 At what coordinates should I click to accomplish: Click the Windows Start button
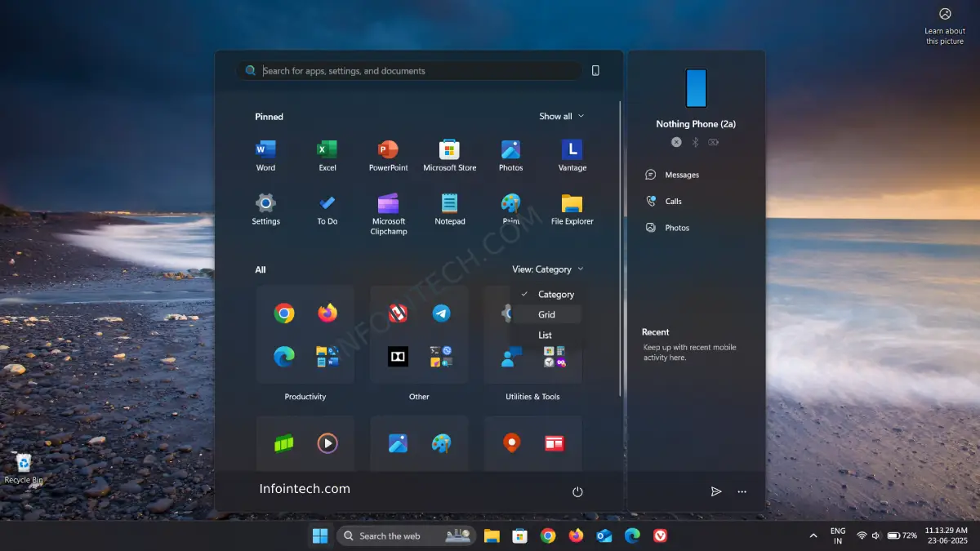pos(320,535)
